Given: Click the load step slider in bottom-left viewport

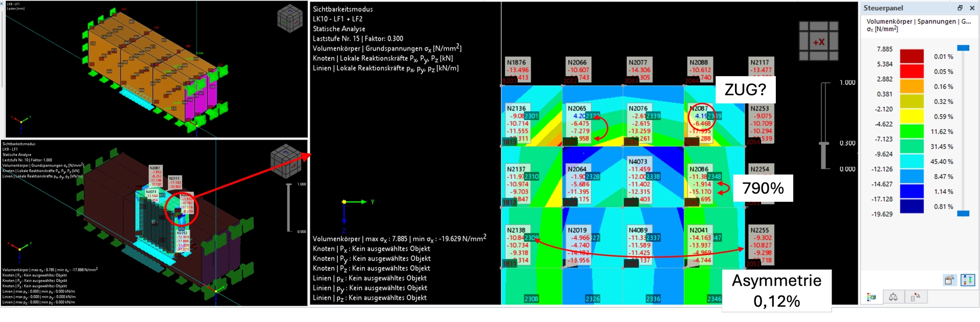Looking at the screenshot, I should coord(289,207).
